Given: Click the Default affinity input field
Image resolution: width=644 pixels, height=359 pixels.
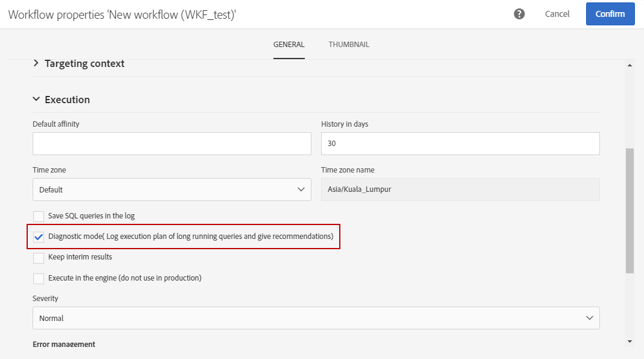Looking at the screenshot, I should (171, 144).
